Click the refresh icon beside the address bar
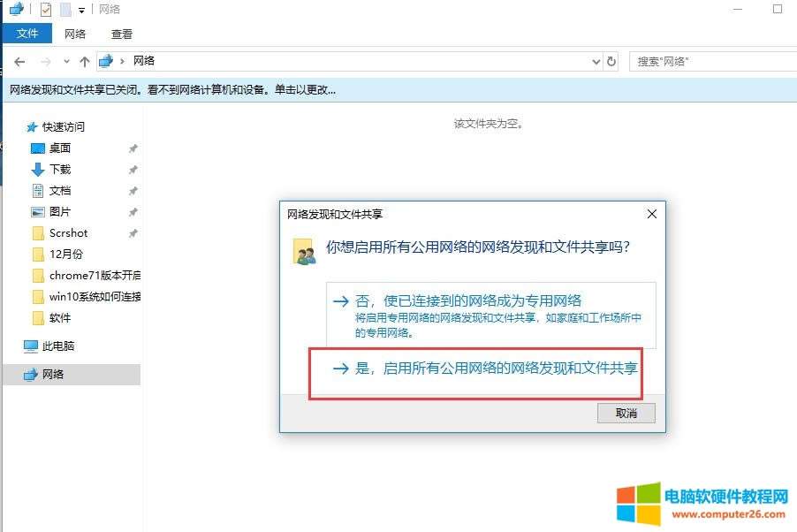This screenshot has width=797, height=532. point(611,61)
